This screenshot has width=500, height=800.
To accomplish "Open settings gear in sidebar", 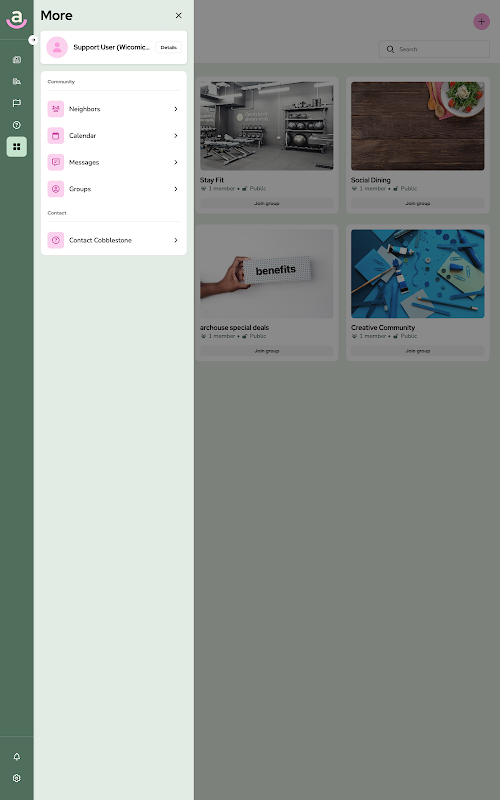I will coord(16,778).
